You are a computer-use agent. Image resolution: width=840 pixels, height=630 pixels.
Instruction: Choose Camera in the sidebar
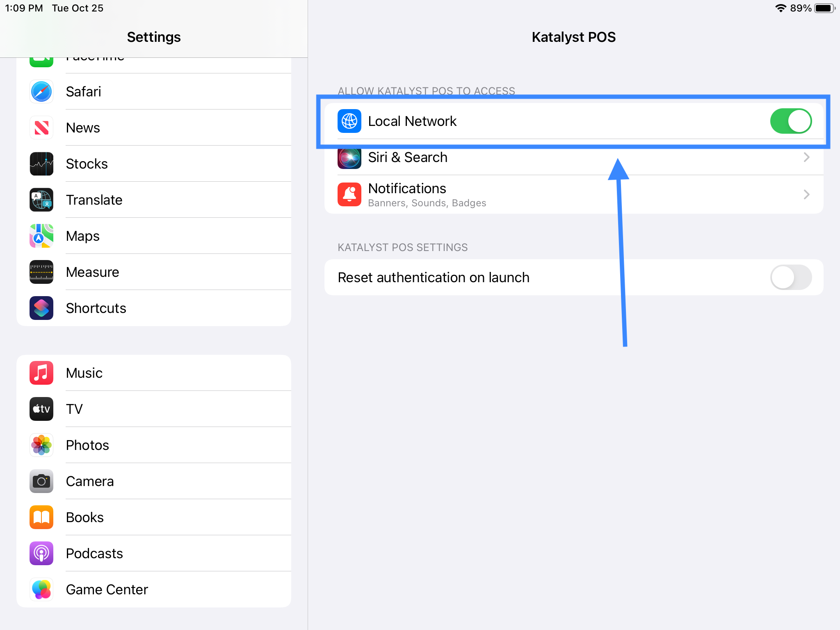pos(90,481)
